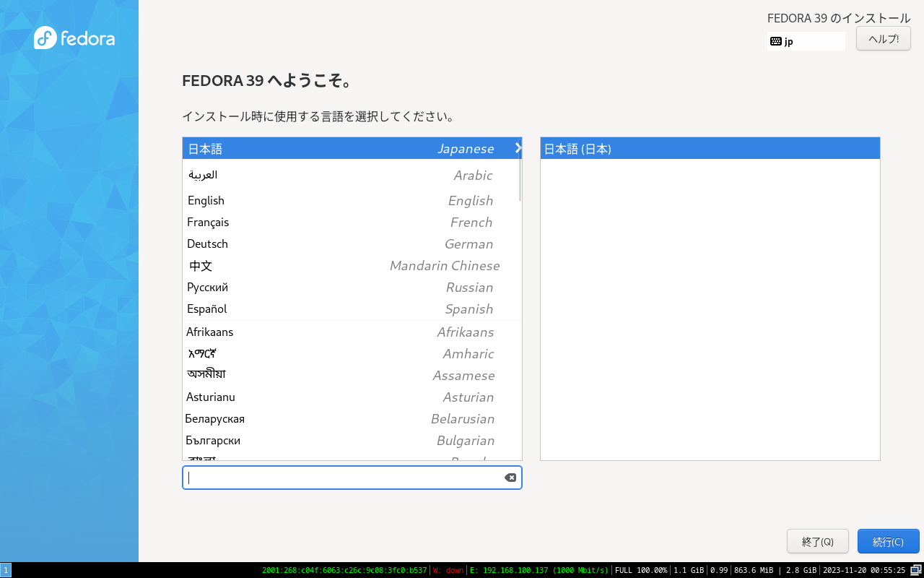924x578 pixels.
Task: Choose English in the language list
Action: [x=351, y=200]
